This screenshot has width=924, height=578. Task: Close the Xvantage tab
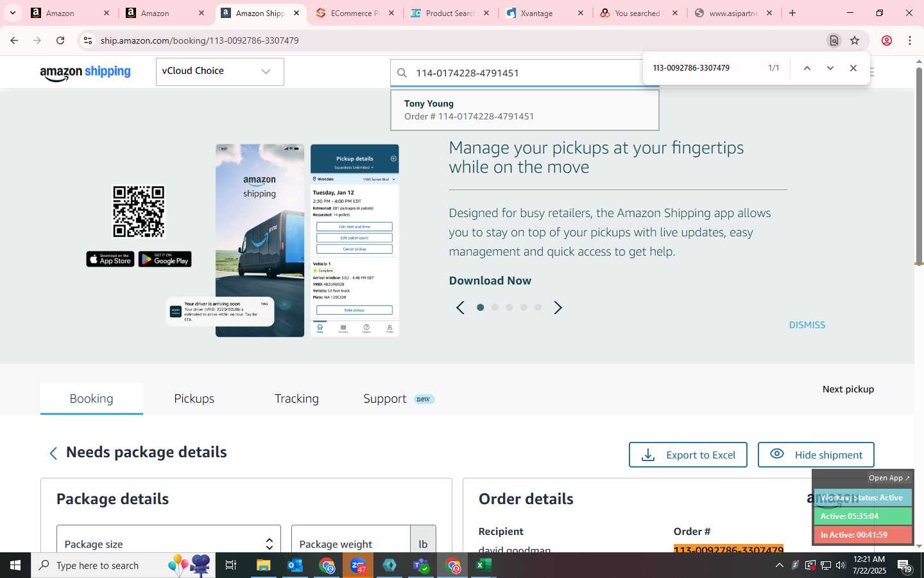pos(581,13)
